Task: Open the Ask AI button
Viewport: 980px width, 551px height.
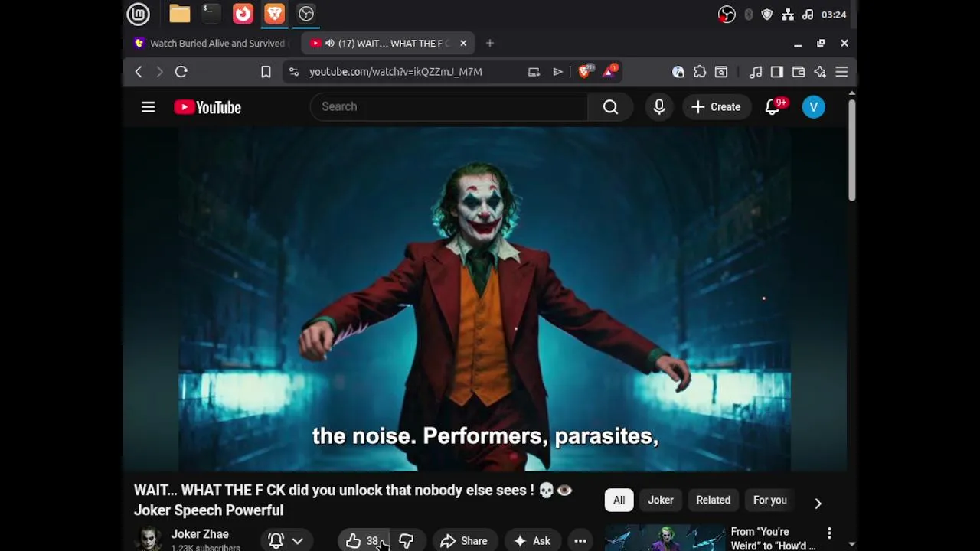Action: tap(532, 540)
